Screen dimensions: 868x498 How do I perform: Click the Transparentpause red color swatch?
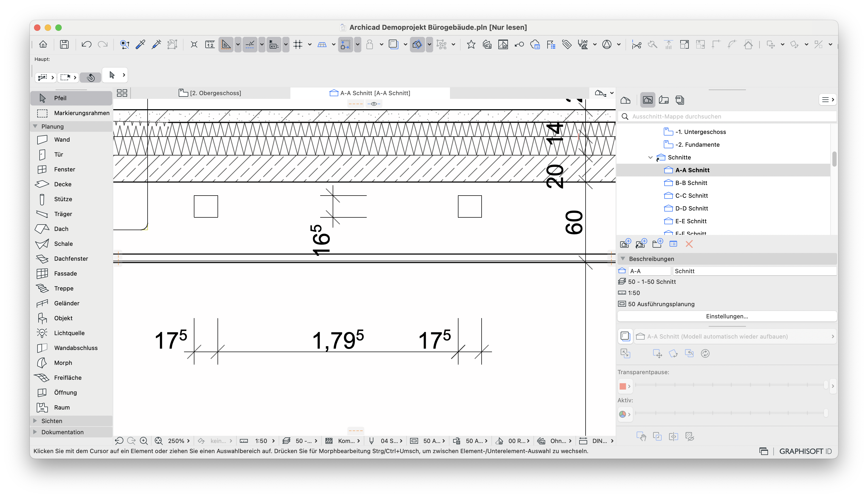click(623, 386)
